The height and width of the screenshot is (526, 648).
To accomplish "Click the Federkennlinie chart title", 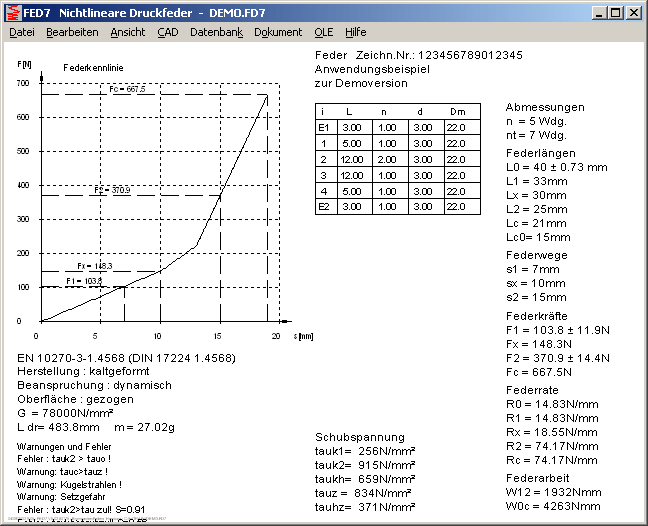I will click(x=93, y=66).
